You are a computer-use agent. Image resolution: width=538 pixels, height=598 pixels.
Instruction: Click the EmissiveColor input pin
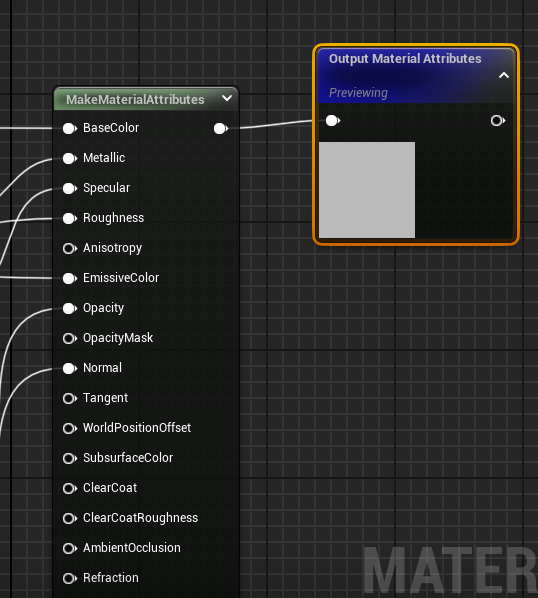coord(70,278)
